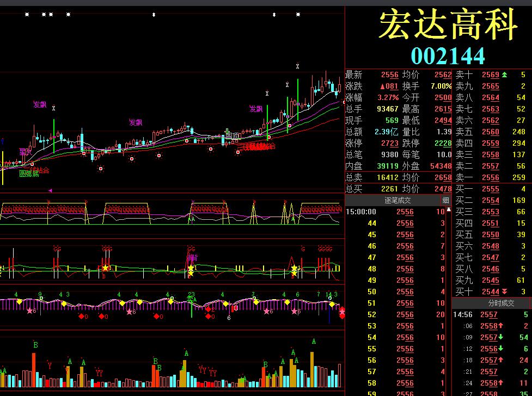Select the 买二 volume 169
The width and height of the screenshot is (532, 396).
coord(519,200)
